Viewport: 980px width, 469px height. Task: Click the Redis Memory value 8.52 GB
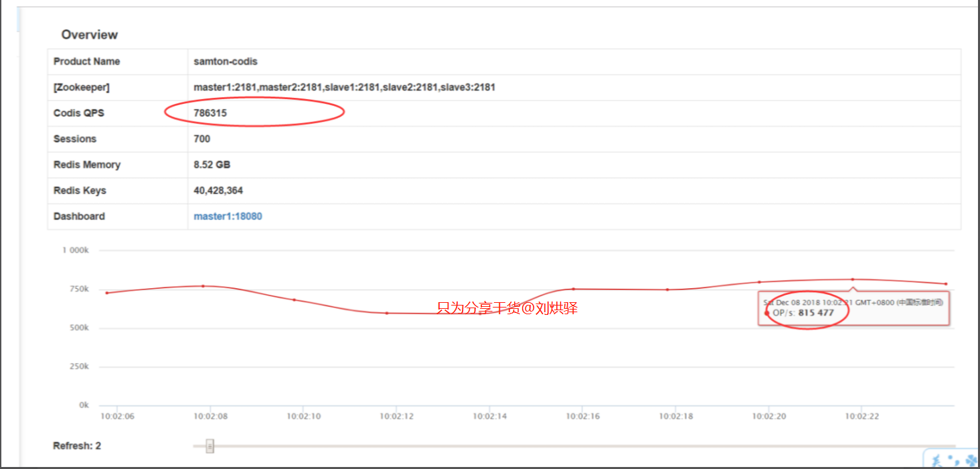212,165
